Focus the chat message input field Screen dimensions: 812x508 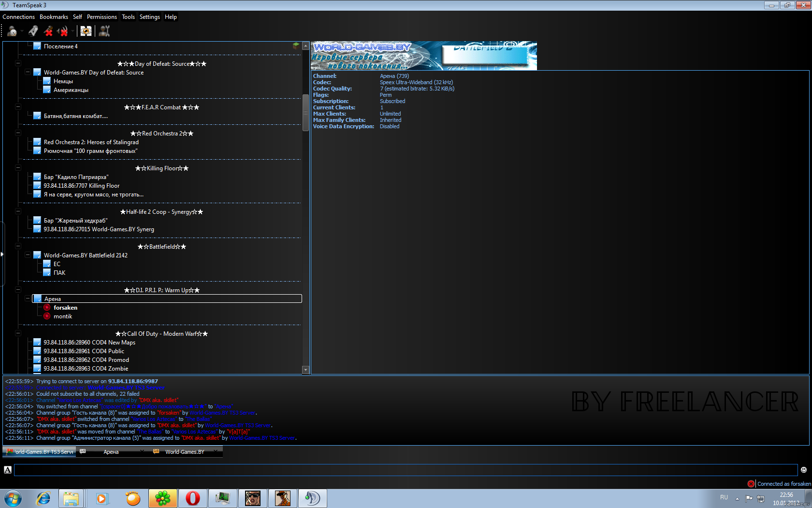click(x=406, y=470)
